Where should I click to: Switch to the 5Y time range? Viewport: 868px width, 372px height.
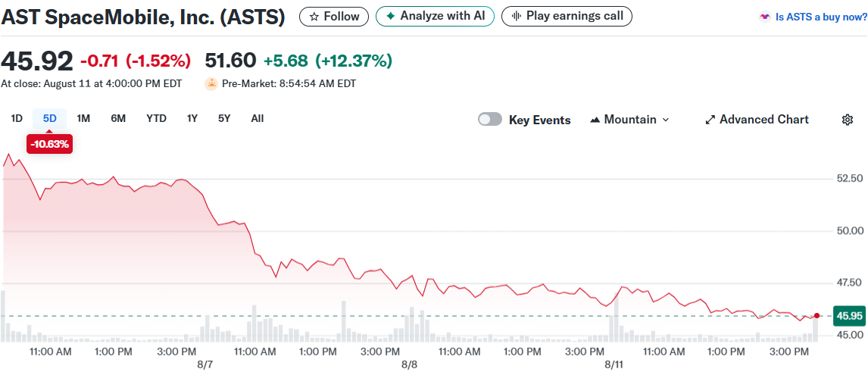223,118
